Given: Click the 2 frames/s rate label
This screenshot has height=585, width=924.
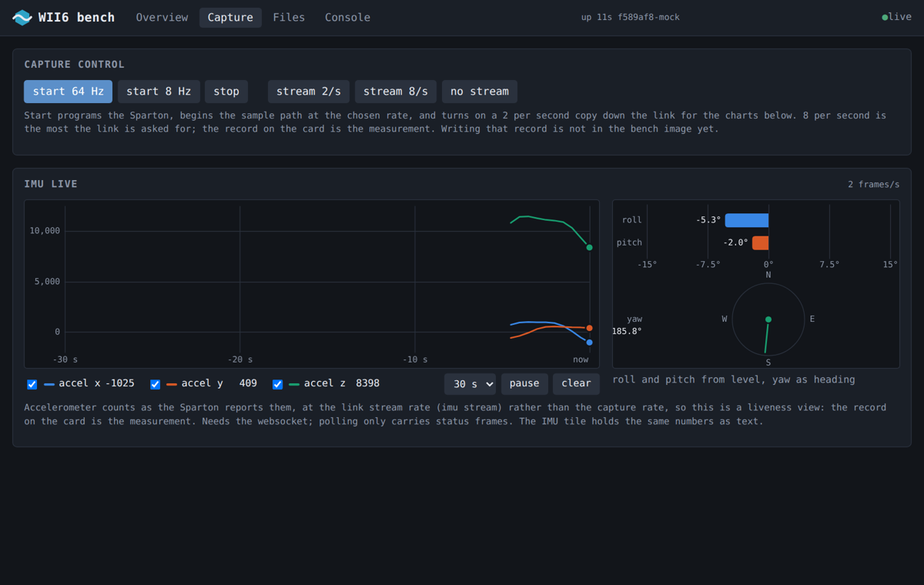Looking at the screenshot, I should click(874, 185).
